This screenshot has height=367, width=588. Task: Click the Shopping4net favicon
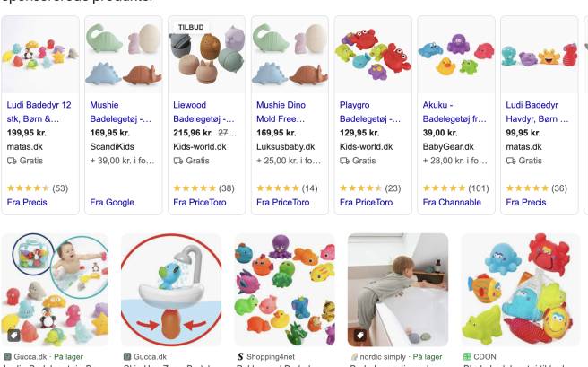(238, 356)
